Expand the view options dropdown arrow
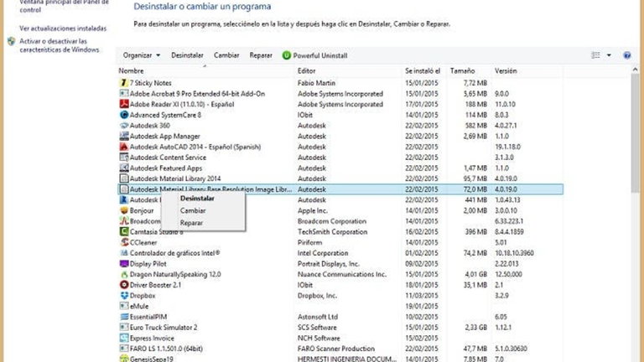The height and width of the screenshot is (362, 644). tap(609, 55)
